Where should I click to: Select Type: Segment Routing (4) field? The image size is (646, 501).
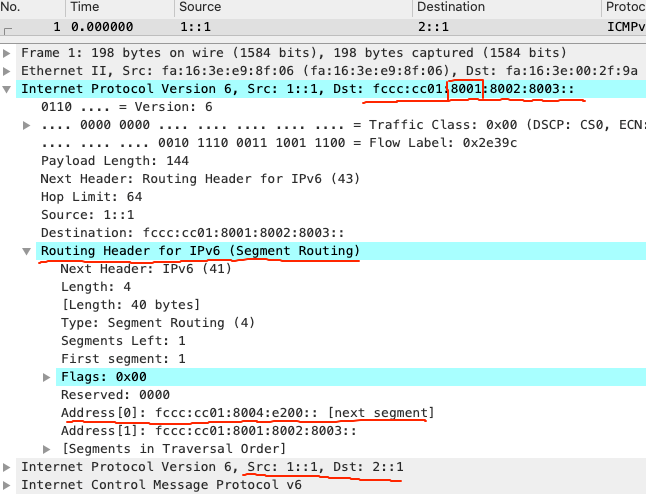click(158, 323)
